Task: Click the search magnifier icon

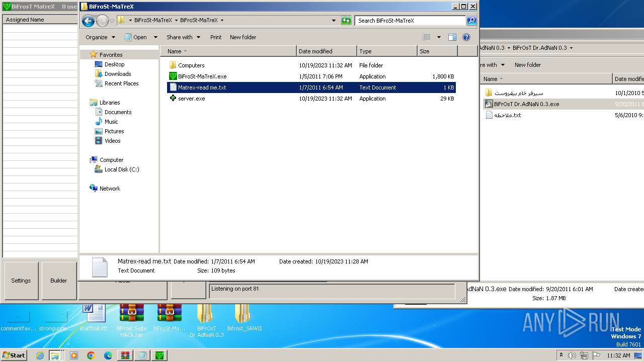Action: coord(471,21)
